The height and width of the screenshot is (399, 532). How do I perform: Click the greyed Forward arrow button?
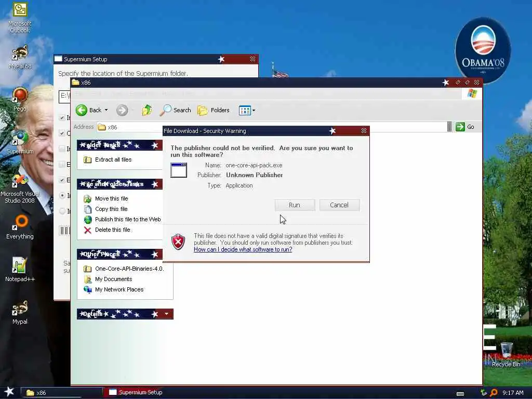pos(122,110)
